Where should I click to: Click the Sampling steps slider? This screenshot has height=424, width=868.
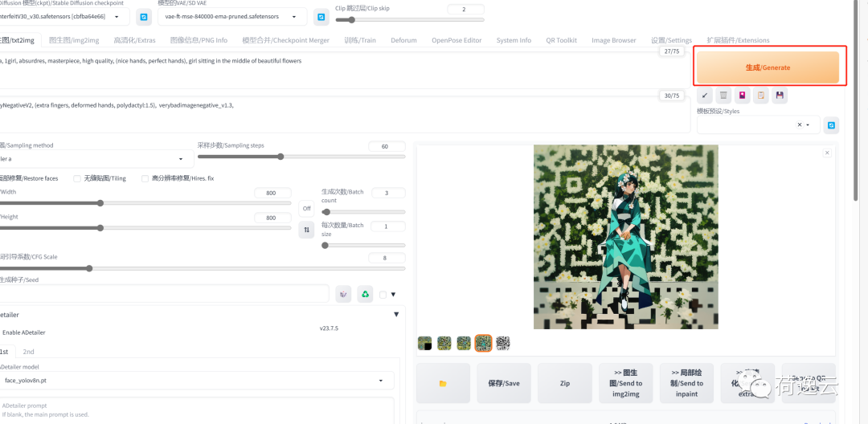pyautogui.click(x=281, y=157)
